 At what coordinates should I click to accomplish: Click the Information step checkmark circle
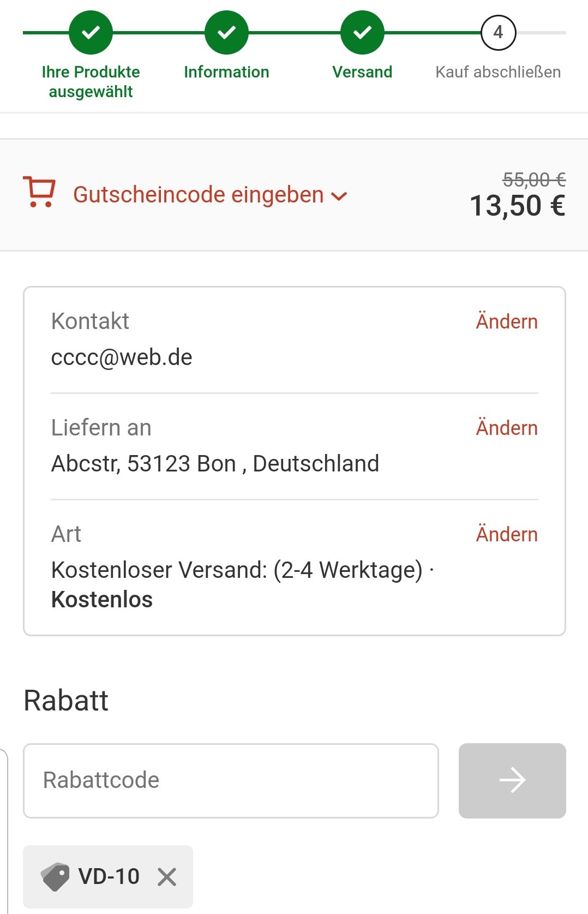tap(226, 32)
